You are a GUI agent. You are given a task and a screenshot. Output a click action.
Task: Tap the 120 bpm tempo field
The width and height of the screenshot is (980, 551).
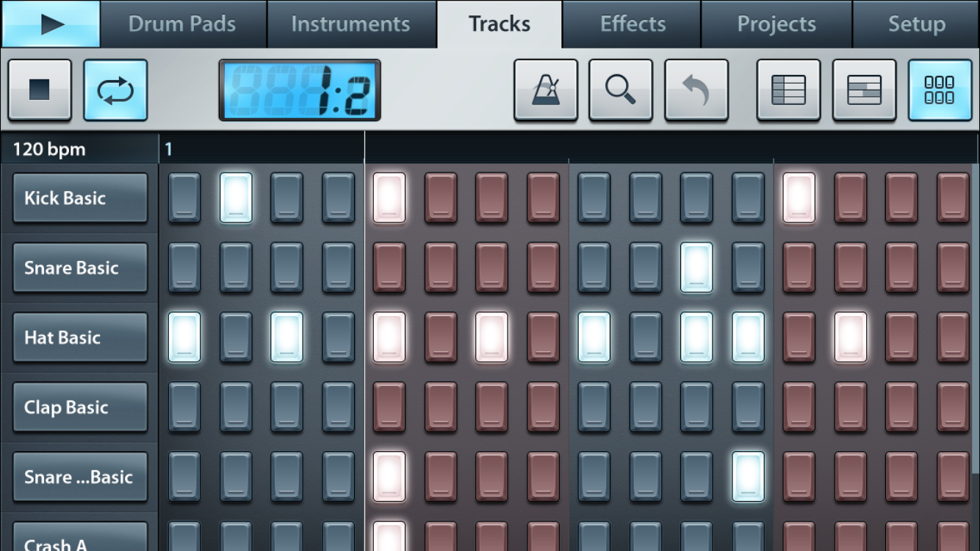(79, 149)
